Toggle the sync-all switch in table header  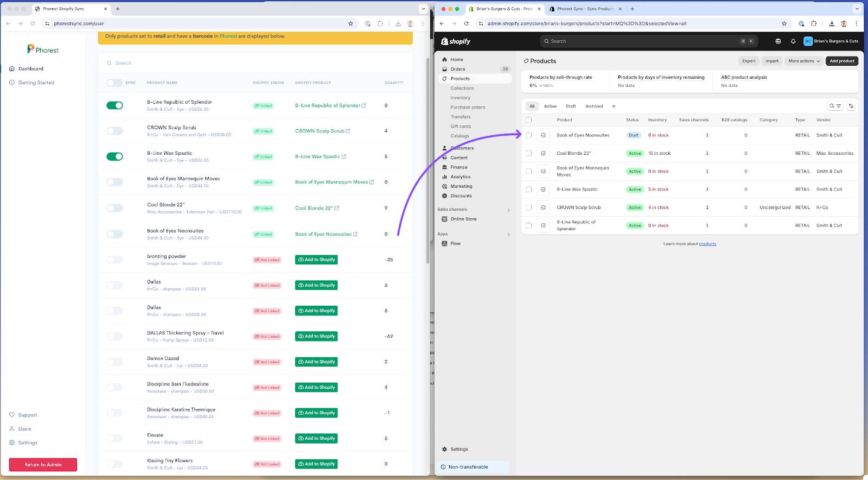[x=114, y=83]
